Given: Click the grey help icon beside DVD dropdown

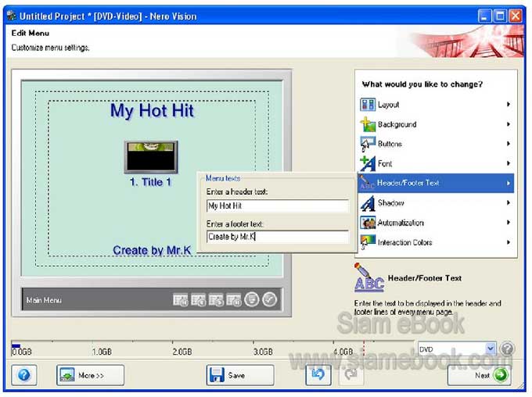Looking at the screenshot, I should (507, 349).
